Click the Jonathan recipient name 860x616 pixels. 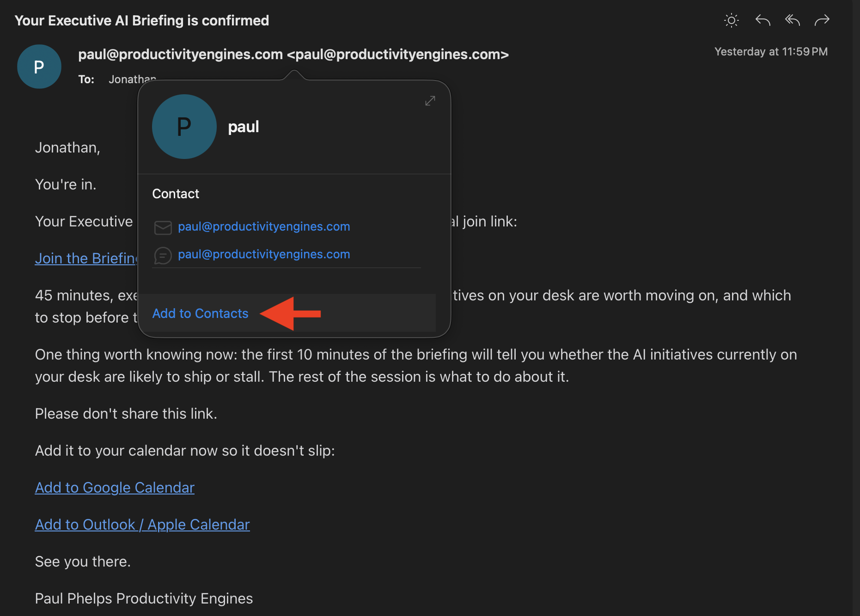coord(132,79)
